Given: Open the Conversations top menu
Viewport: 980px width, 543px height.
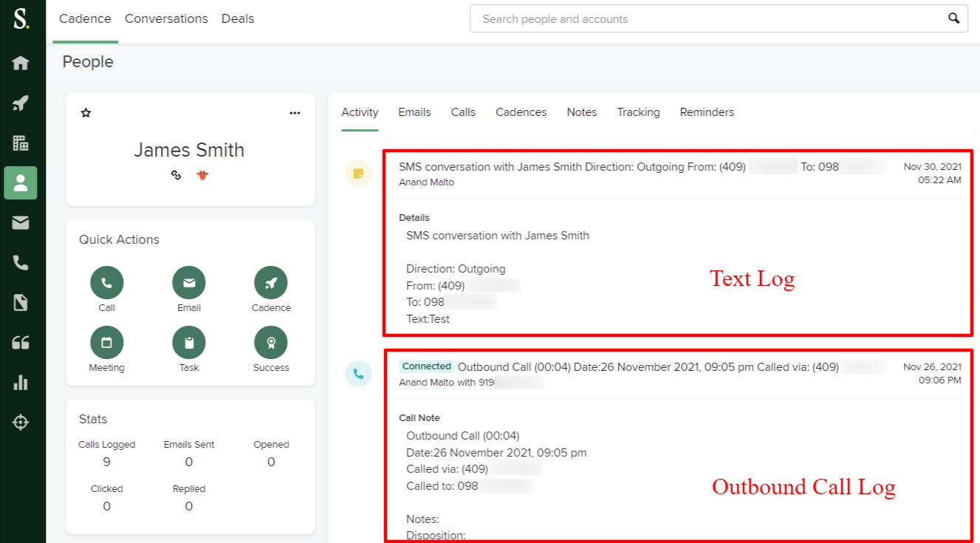Looking at the screenshot, I should coord(166,19).
